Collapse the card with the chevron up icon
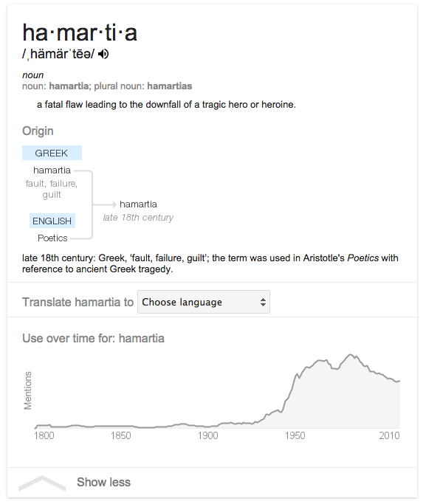 (42, 483)
